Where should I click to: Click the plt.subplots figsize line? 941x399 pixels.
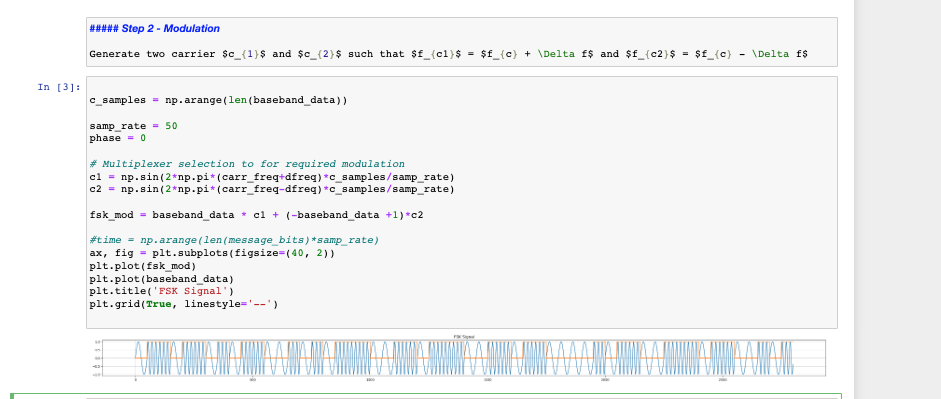point(212,253)
